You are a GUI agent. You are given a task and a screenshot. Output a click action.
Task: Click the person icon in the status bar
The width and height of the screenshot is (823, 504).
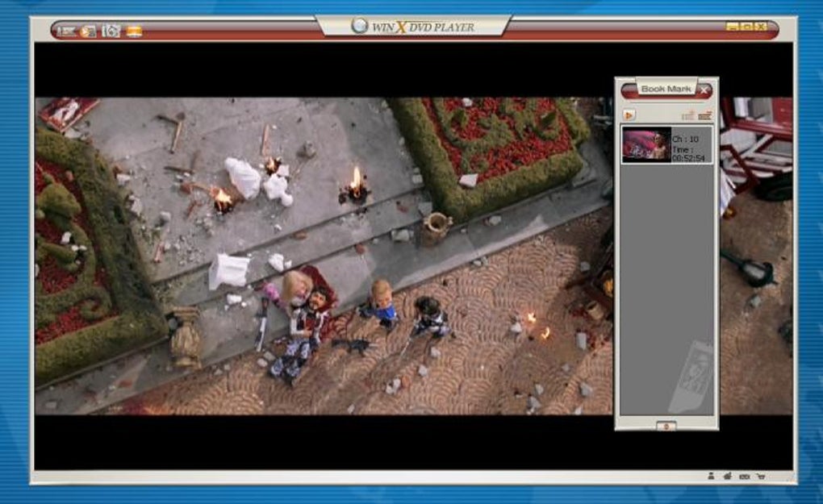click(x=711, y=477)
